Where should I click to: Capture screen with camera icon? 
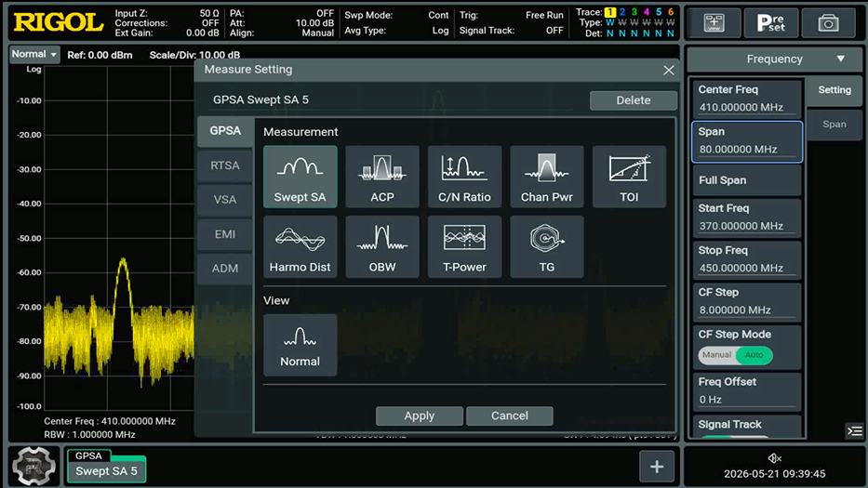(828, 23)
